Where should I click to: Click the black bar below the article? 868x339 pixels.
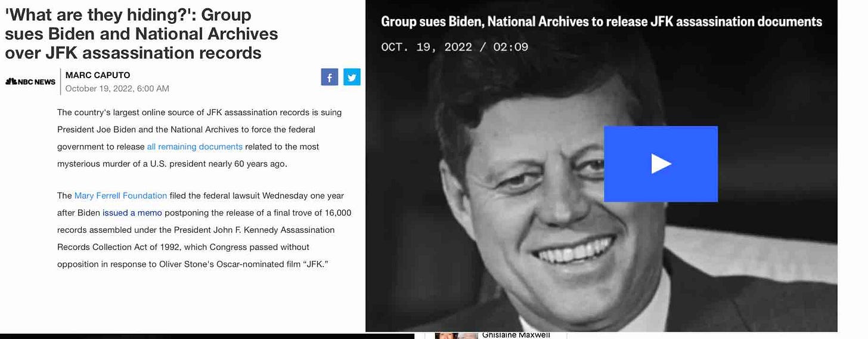(207, 337)
